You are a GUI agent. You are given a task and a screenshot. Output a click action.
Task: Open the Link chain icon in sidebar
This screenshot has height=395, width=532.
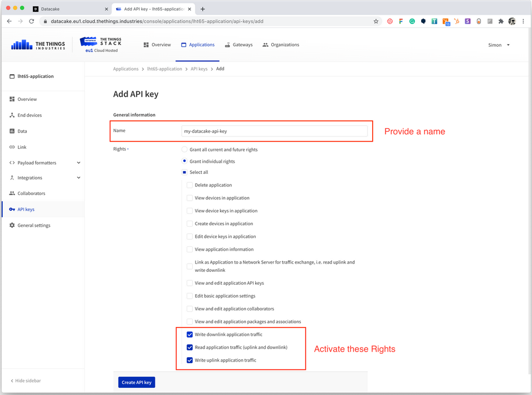[x=12, y=147]
